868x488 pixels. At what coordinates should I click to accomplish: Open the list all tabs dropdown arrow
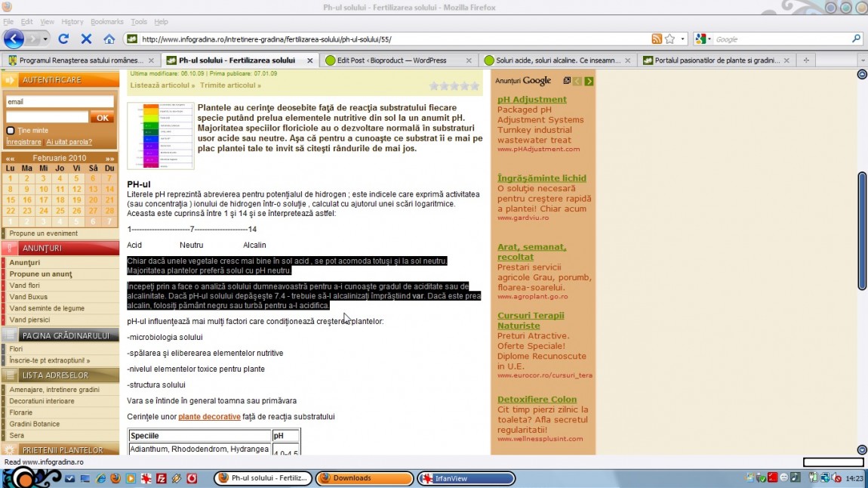tap(862, 60)
